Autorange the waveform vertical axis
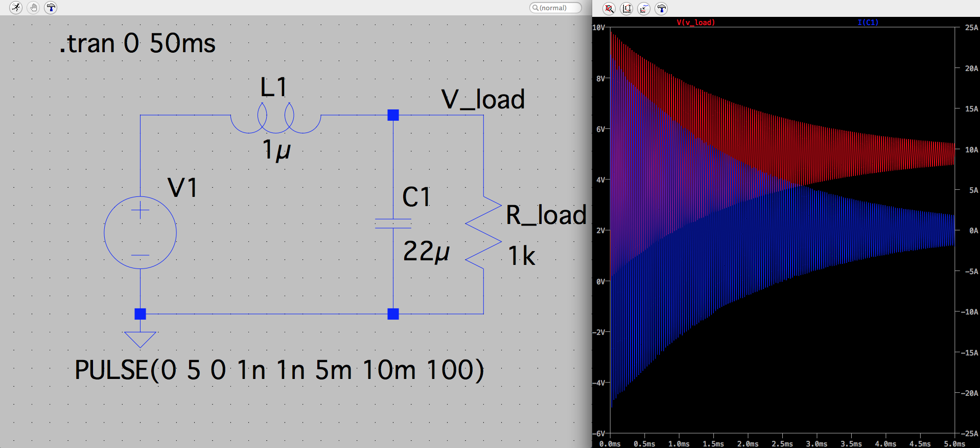Image resolution: width=980 pixels, height=448 pixels. pyautogui.click(x=626, y=9)
